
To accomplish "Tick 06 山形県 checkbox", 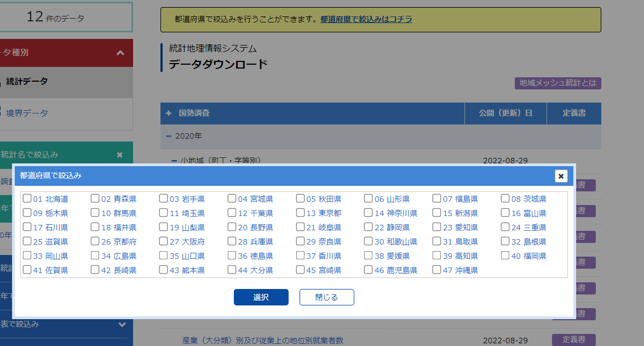I will pyautogui.click(x=369, y=198).
